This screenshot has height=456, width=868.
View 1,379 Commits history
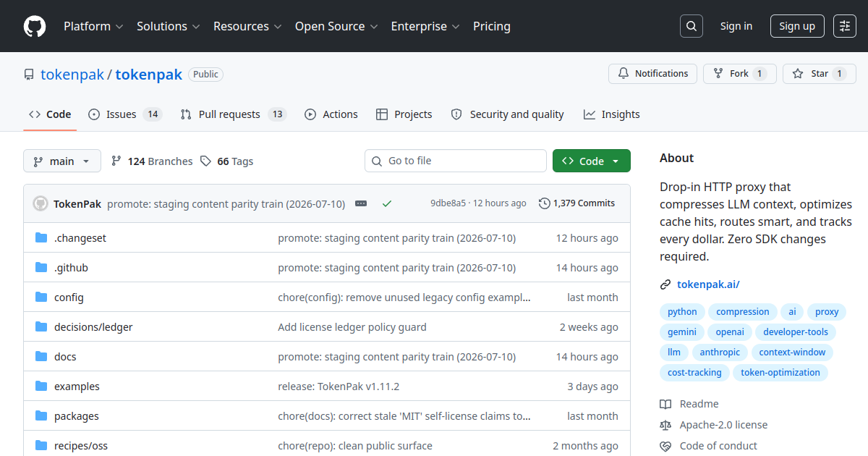(576, 203)
